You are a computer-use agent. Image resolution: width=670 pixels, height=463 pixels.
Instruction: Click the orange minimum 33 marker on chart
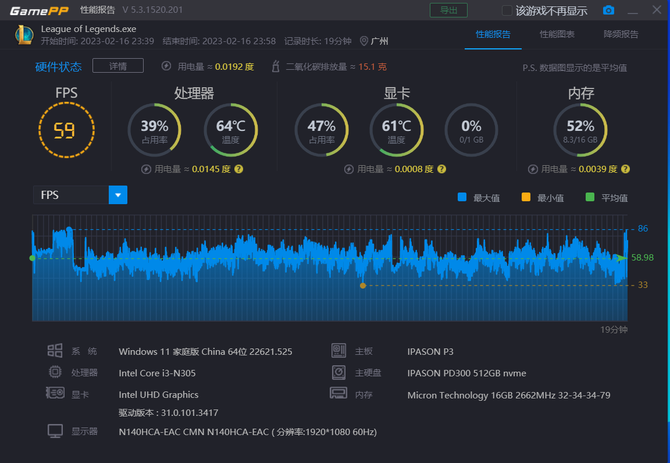[x=363, y=285]
